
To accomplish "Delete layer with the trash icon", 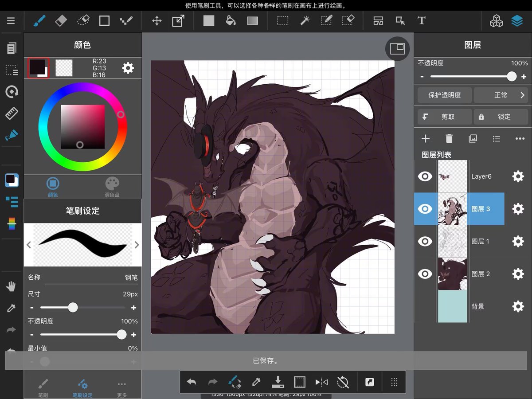I will [449, 139].
